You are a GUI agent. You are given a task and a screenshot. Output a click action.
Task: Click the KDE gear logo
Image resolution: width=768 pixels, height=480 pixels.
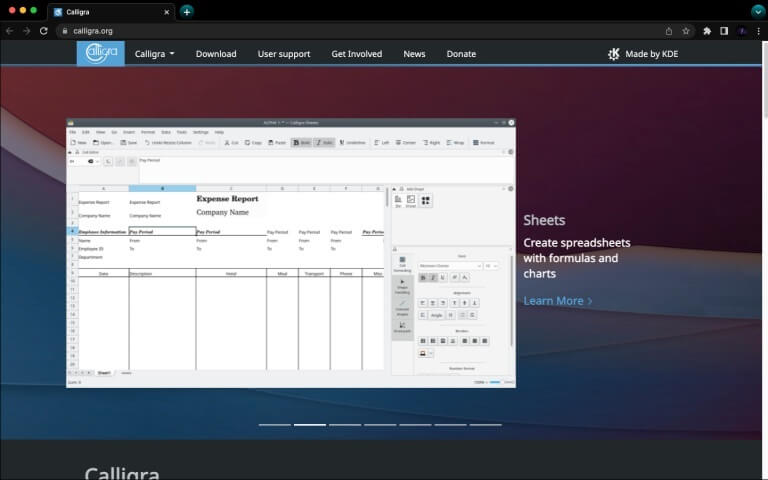click(614, 54)
